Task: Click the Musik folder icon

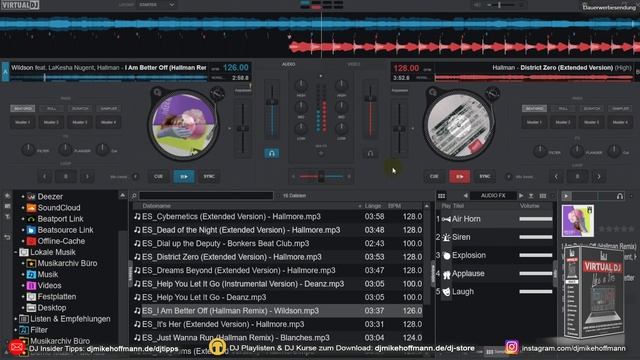Action: pyautogui.click(x=31, y=275)
